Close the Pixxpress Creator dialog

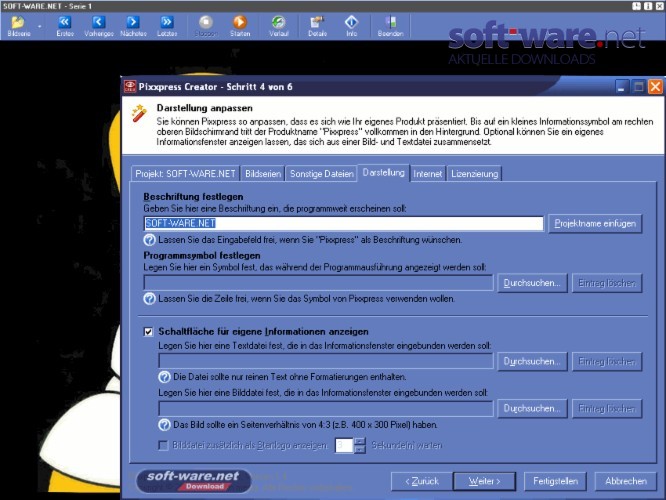(x=655, y=87)
